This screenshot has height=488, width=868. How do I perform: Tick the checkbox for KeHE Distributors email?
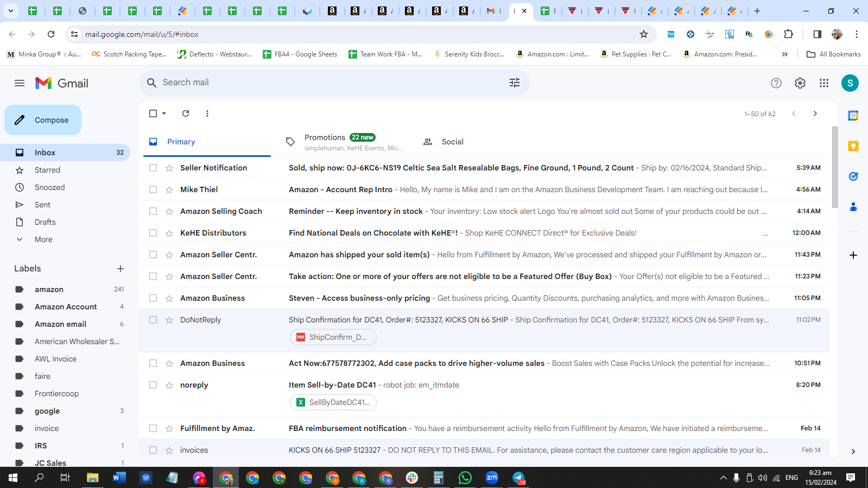coord(153,233)
